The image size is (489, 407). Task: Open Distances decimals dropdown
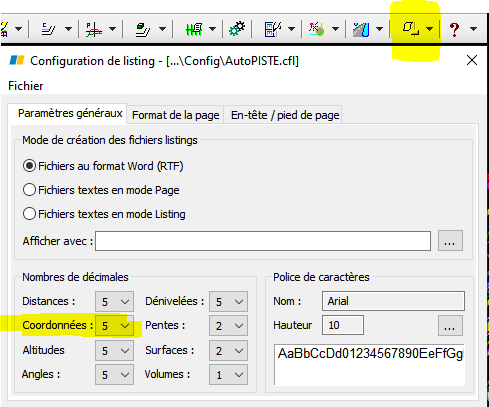[x=114, y=302]
